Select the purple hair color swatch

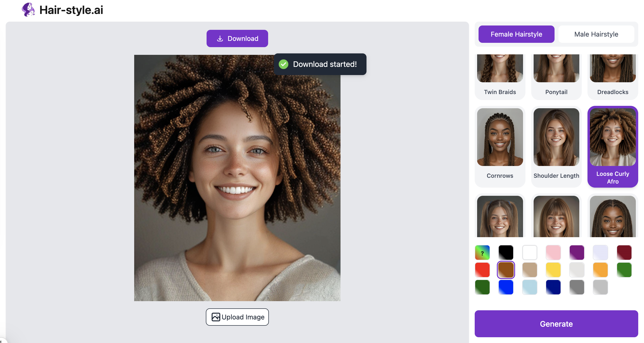click(576, 252)
